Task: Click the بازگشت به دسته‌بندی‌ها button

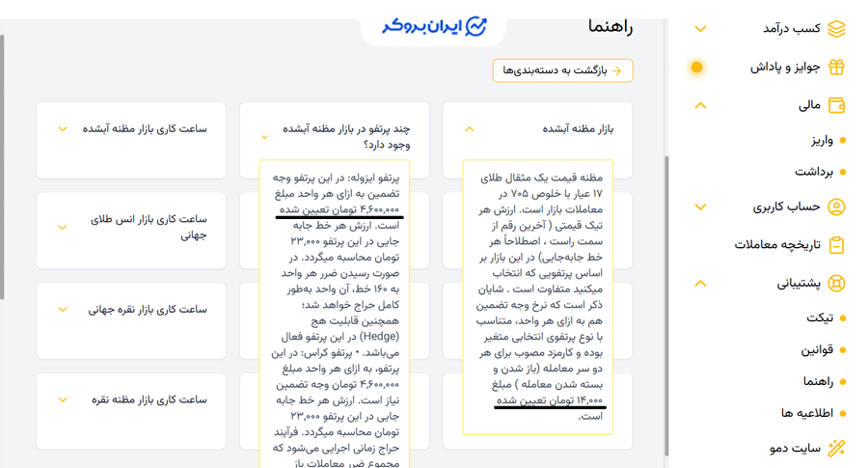Action: pos(563,70)
